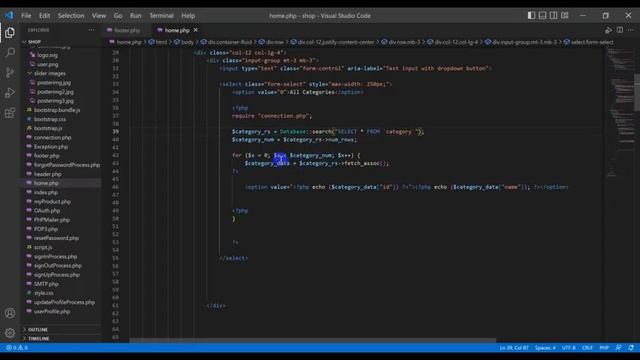Click the CRLF line ending status
This screenshot has height=360, width=640.
click(587, 348)
